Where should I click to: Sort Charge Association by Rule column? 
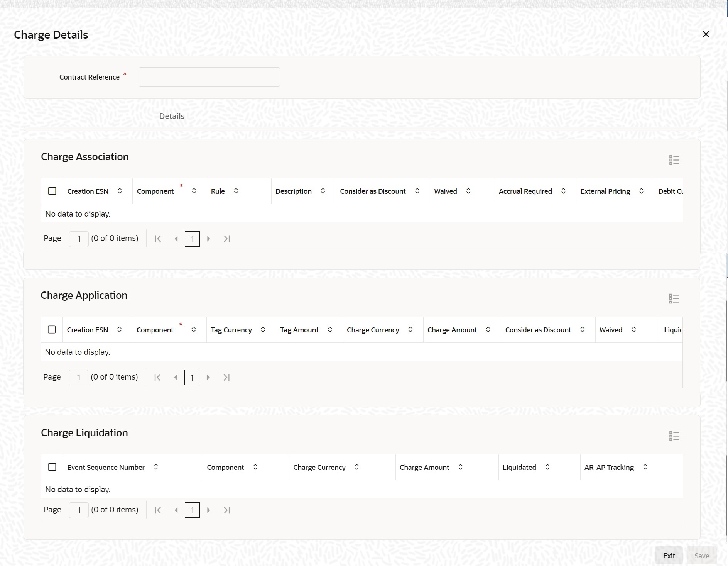pos(236,191)
